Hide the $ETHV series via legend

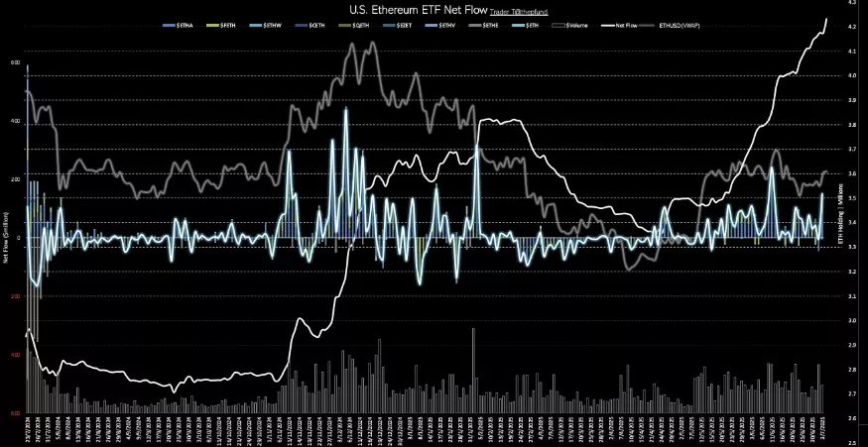tap(440, 26)
